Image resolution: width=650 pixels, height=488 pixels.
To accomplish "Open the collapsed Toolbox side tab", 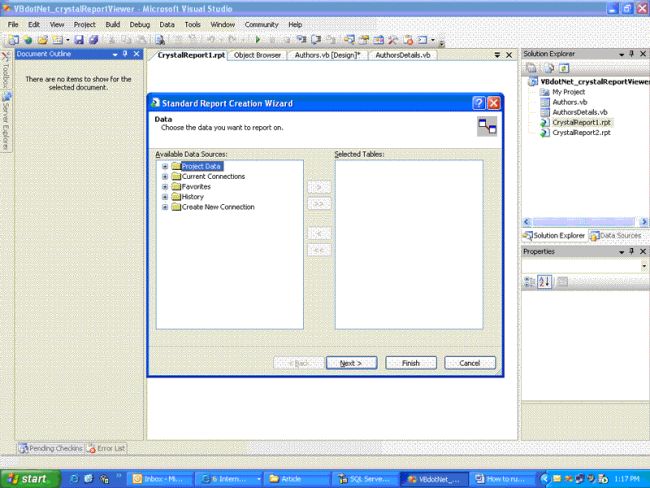I will click(6, 70).
